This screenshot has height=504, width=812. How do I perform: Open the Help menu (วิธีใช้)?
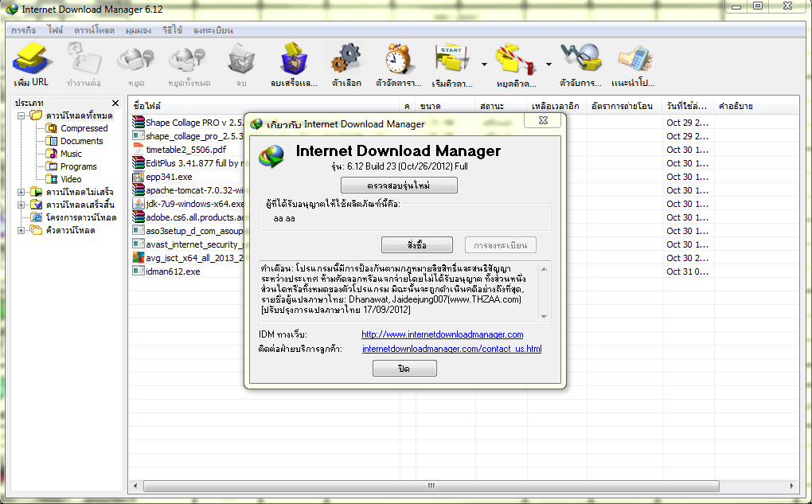click(x=172, y=30)
